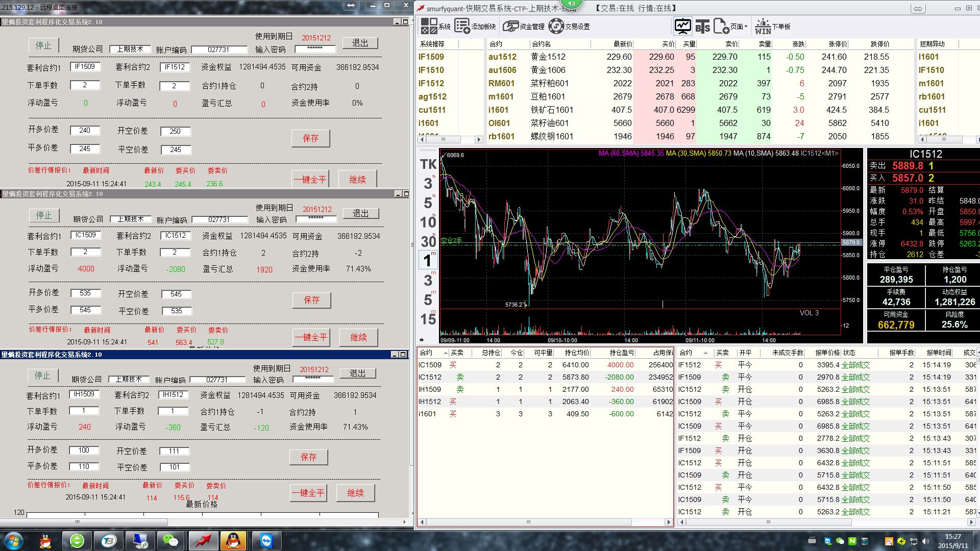Open the 下单板 order board
This screenshot has width=980, height=551.
(763, 26)
